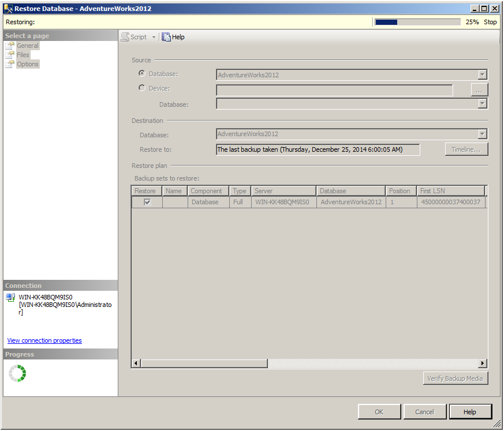Open View connection properties link
The image size is (504, 431).
tap(44, 340)
